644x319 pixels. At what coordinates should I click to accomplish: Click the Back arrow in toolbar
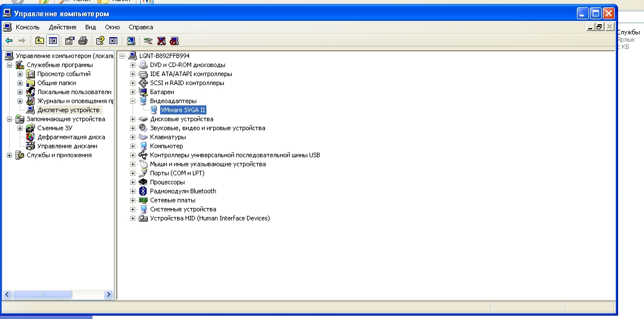9,41
